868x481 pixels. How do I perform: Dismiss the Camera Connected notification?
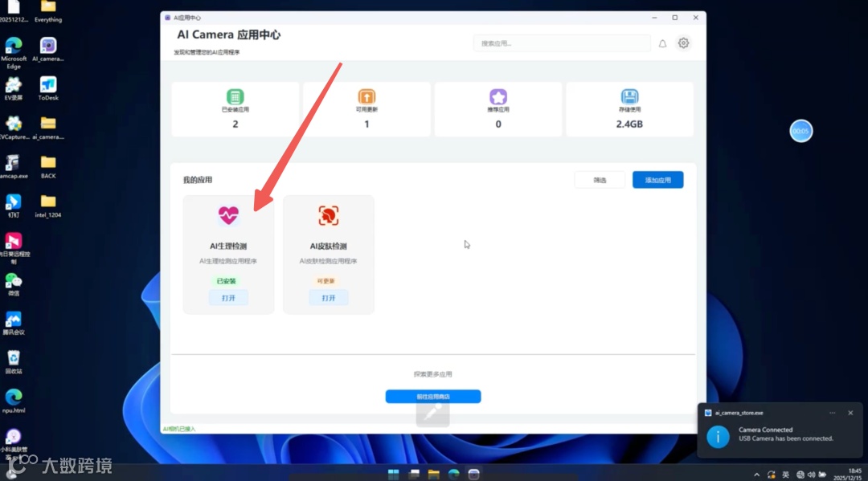pyautogui.click(x=850, y=413)
